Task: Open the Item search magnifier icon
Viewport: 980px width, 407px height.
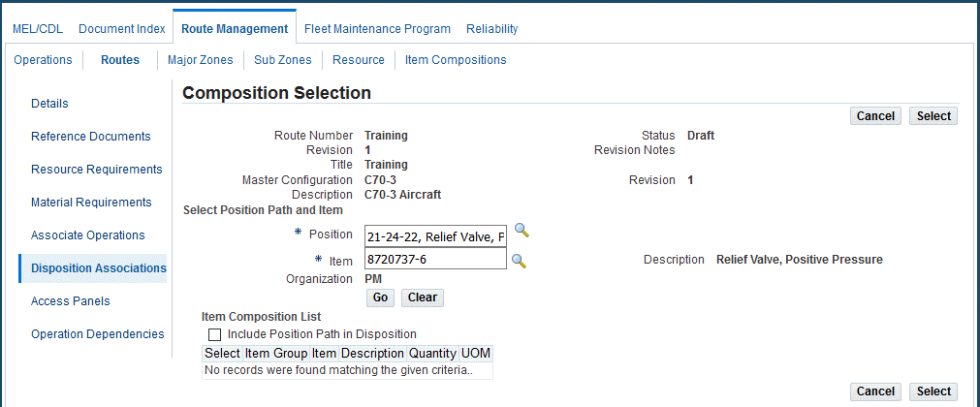Action: point(519,261)
